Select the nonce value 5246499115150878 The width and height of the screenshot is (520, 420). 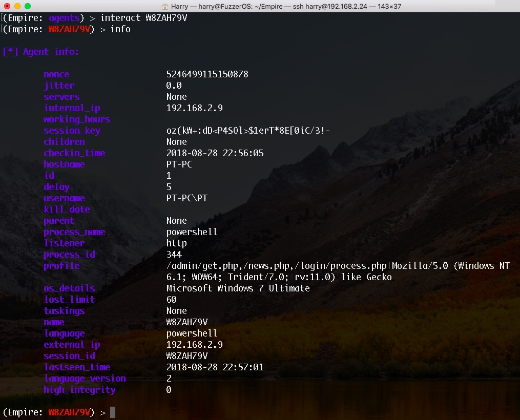click(x=207, y=74)
